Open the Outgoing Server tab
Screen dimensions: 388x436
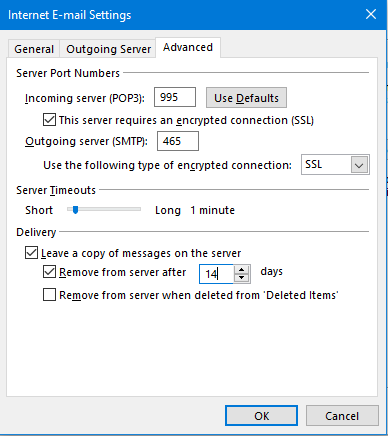108,49
